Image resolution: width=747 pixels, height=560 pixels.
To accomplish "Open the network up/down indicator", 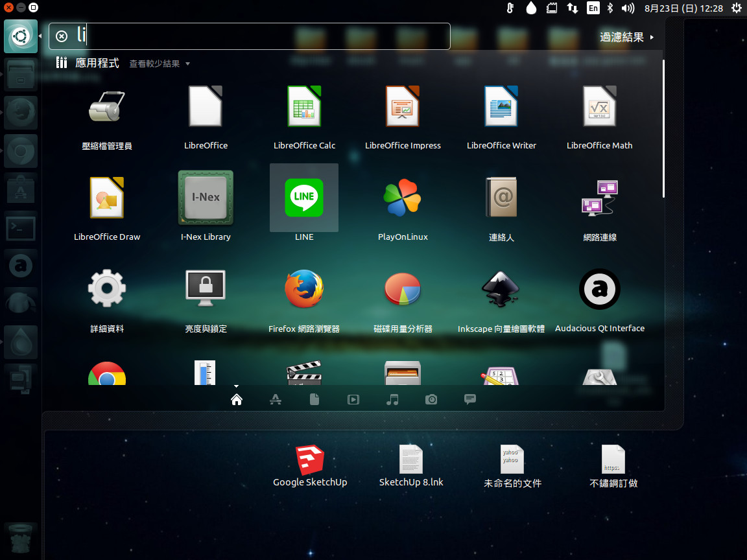I will (x=572, y=8).
